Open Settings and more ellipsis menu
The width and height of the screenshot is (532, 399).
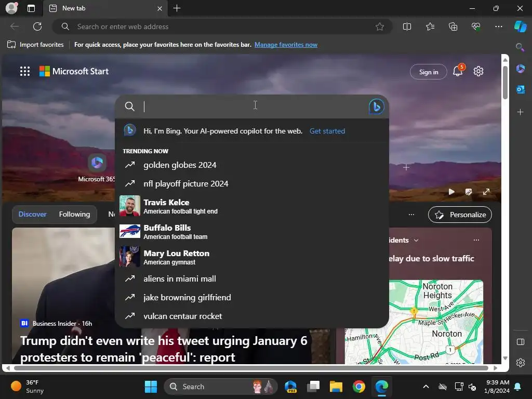[498, 26]
